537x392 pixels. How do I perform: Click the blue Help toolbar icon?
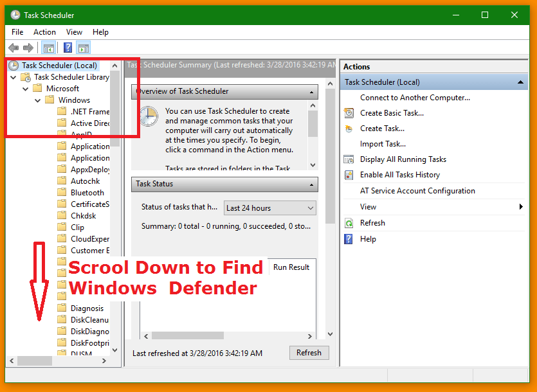(x=68, y=48)
